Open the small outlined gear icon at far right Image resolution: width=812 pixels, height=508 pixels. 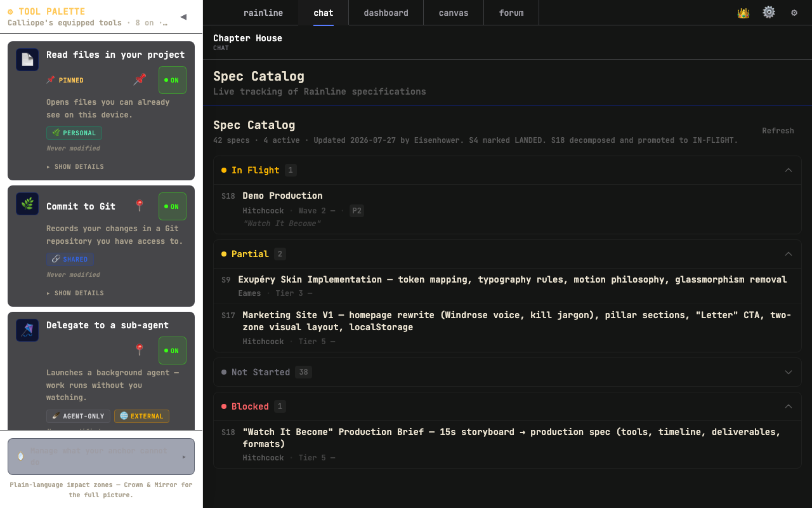[x=794, y=13]
